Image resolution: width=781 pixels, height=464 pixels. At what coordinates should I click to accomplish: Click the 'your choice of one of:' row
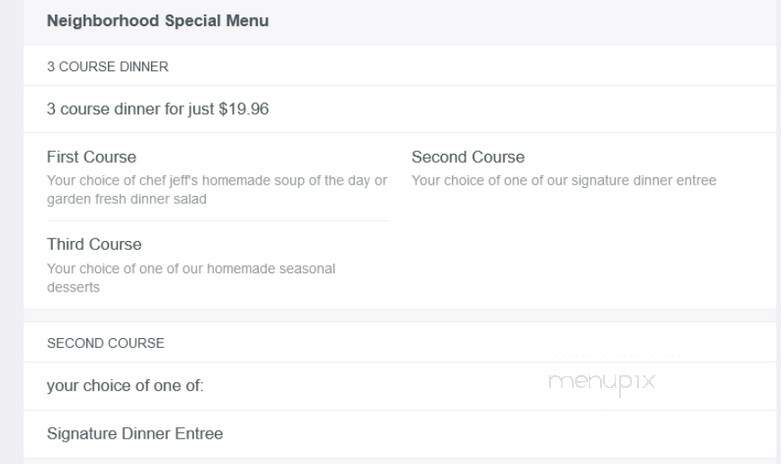click(x=399, y=386)
